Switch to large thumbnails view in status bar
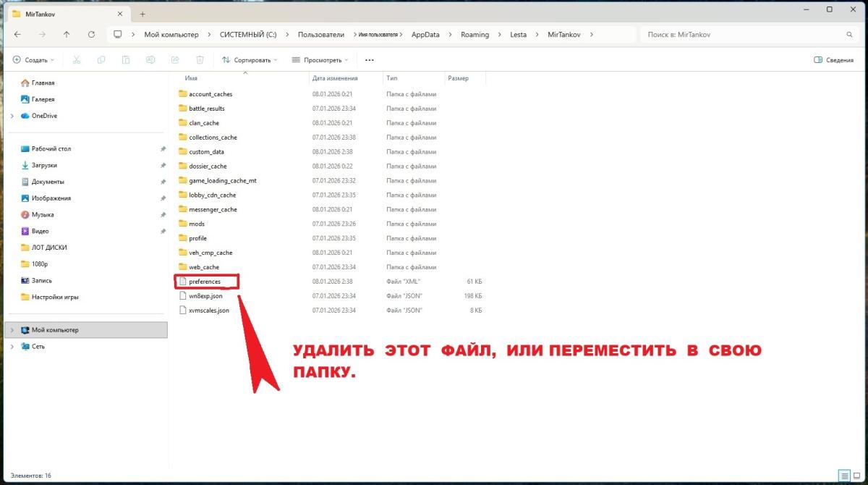The width and height of the screenshot is (868, 485). click(856, 476)
